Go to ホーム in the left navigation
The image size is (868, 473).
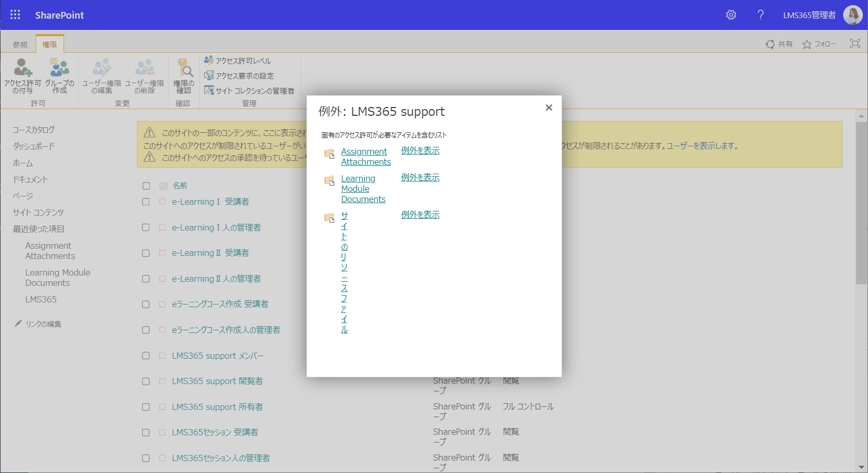[23, 163]
